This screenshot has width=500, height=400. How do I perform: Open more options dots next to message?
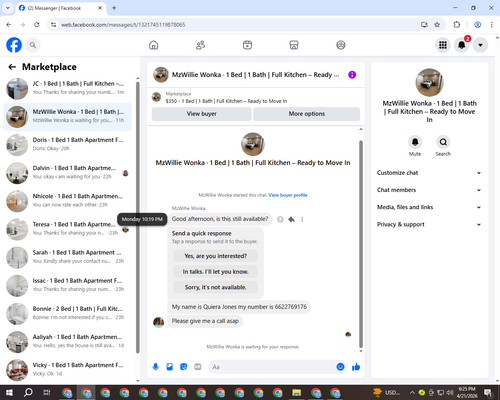(x=302, y=219)
